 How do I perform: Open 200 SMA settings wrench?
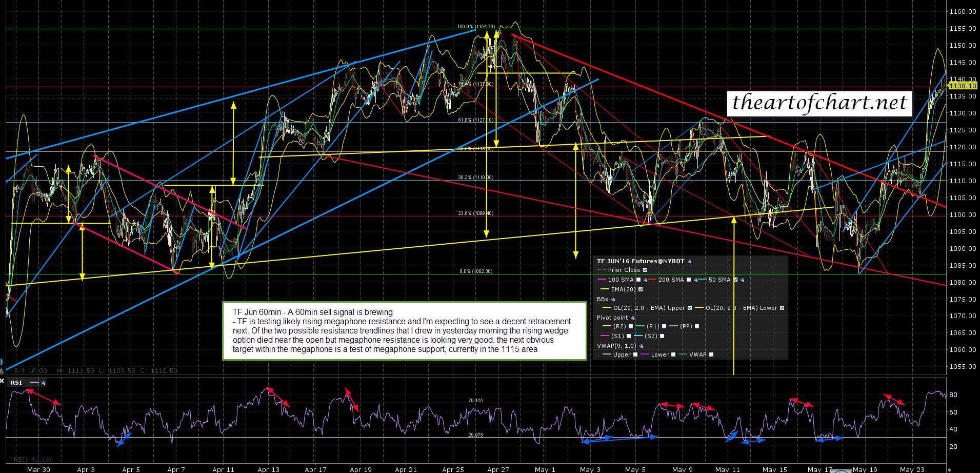coord(695,280)
